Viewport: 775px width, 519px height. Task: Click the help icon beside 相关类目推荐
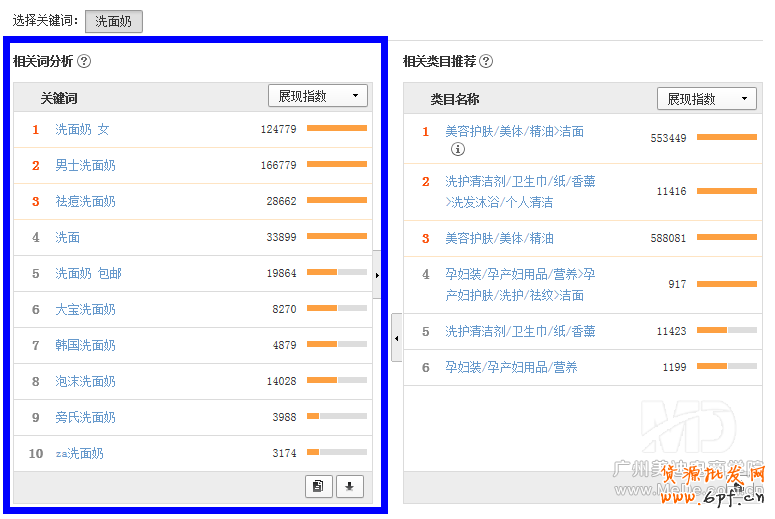tap(486, 61)
